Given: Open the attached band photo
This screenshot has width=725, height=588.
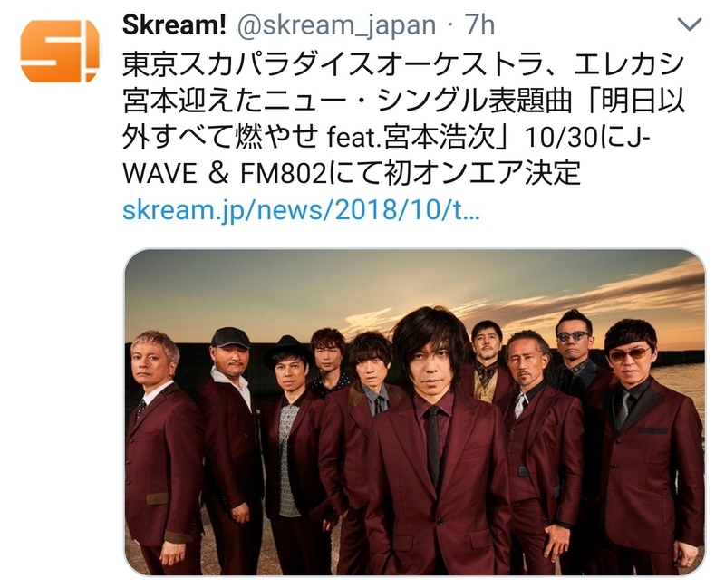Looking at the screenshot, I should coord(415,412).
